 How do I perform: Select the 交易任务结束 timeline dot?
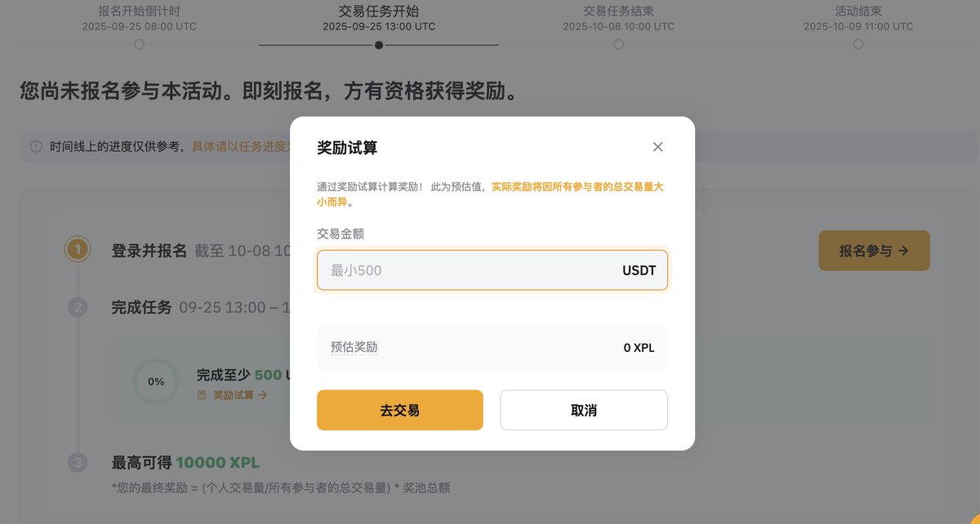click(x=618, y=45)
